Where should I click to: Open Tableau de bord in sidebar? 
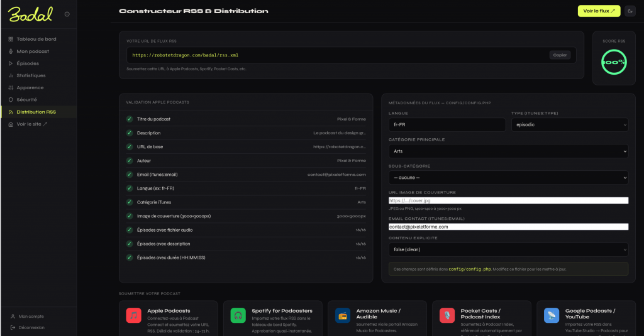[x=36, y=39]
